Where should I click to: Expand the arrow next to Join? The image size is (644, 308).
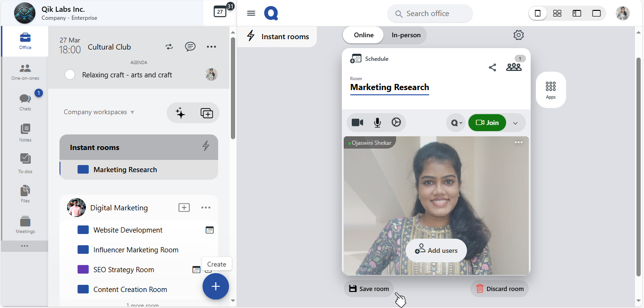click(x=515, y=123)
